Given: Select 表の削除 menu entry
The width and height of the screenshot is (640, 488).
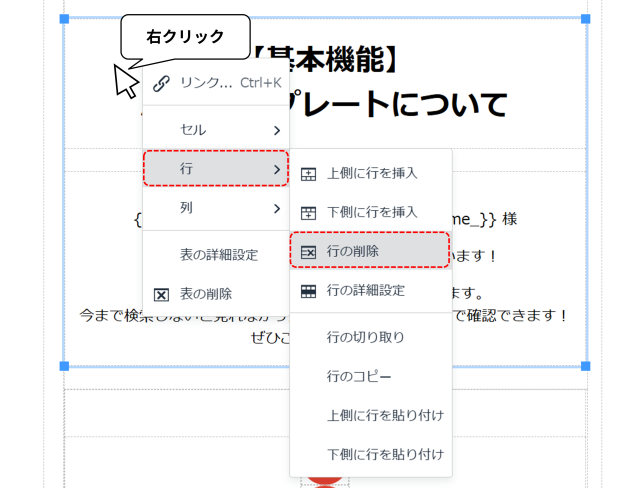Looking at the screenshot, I should [x=216, y=294].
